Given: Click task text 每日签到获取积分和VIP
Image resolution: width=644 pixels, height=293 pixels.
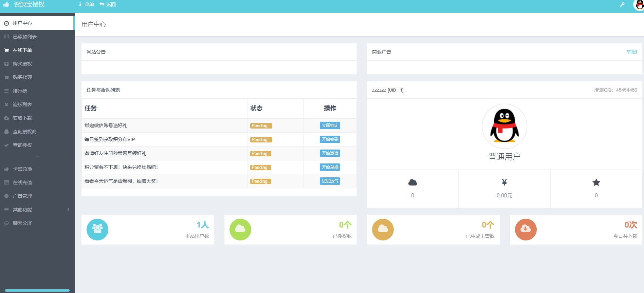Looking at the screenshot, I should pos(110,139).
